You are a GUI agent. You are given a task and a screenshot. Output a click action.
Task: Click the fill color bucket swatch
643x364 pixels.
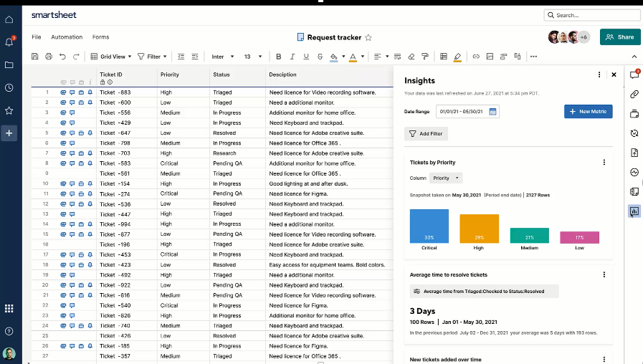[334, 57]
